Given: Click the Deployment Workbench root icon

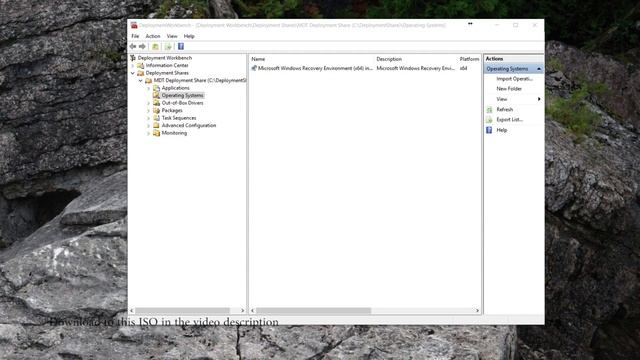Looking at the screenshot, I should tap(133, 58).
